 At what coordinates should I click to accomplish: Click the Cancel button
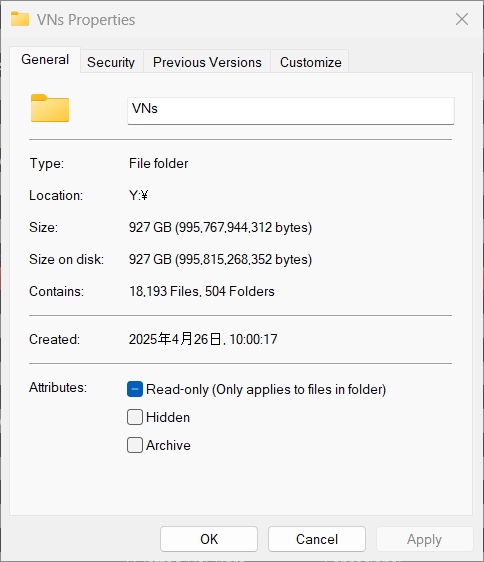point(317,539)
